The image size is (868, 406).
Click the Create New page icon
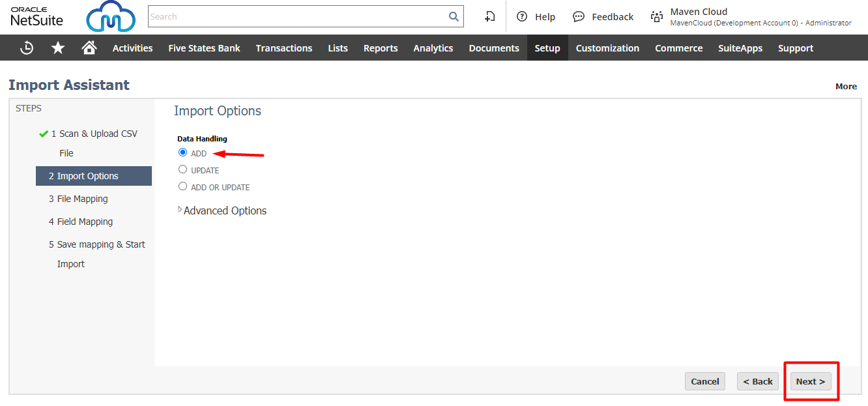click(x=490, y=17)
